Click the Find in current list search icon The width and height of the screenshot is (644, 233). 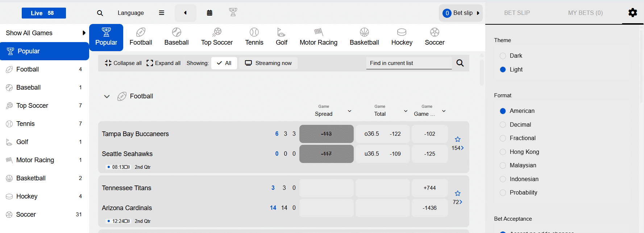point(460,63)
